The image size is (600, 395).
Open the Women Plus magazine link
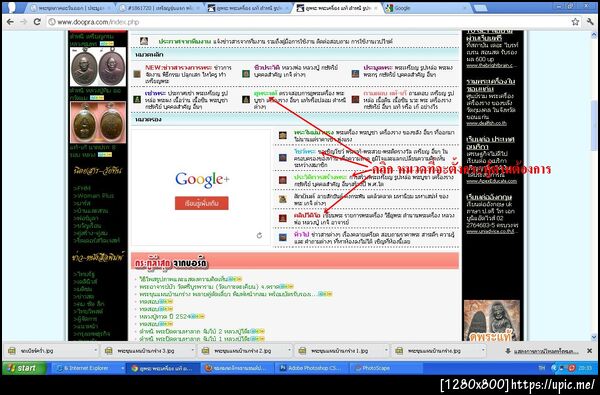[95, 196]
